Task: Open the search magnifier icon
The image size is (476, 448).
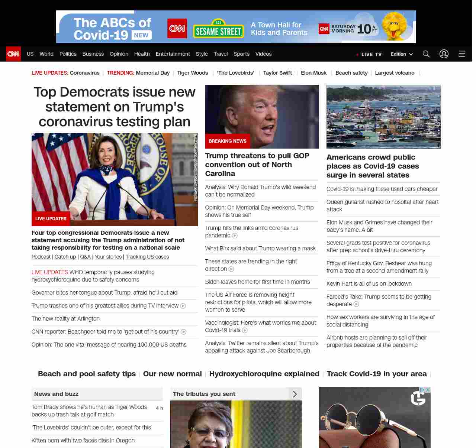Action: click(426, 54)
